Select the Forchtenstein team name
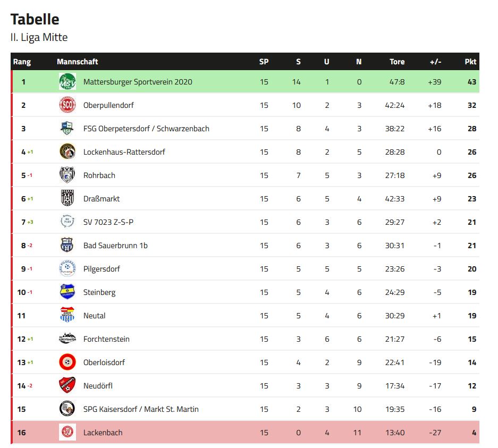This screenshot has width=498, height=448. pyautogui.click(x=106, y=339)
